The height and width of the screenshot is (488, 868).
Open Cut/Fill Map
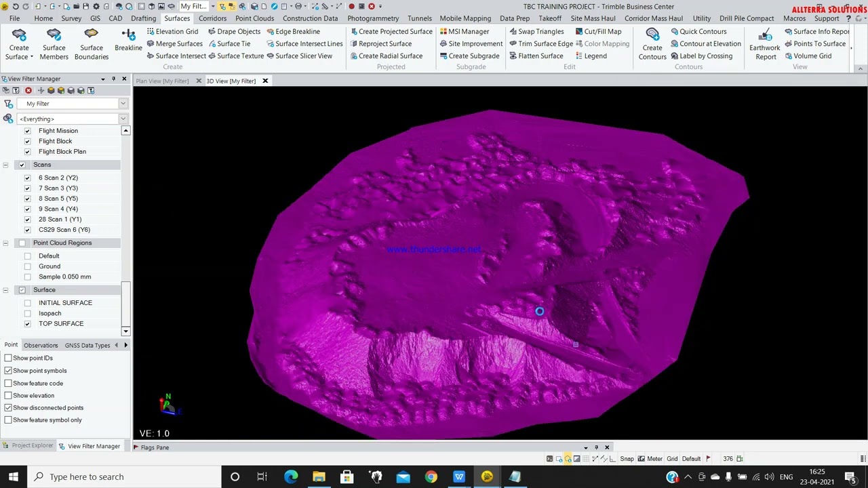[598, 32]
